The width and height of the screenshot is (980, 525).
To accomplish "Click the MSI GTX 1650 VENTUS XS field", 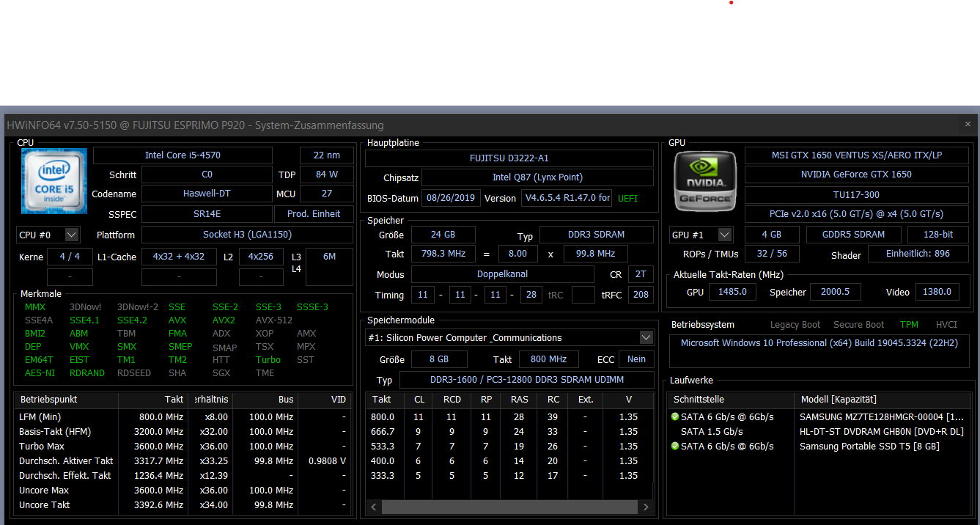I will [x=856, y=155].
